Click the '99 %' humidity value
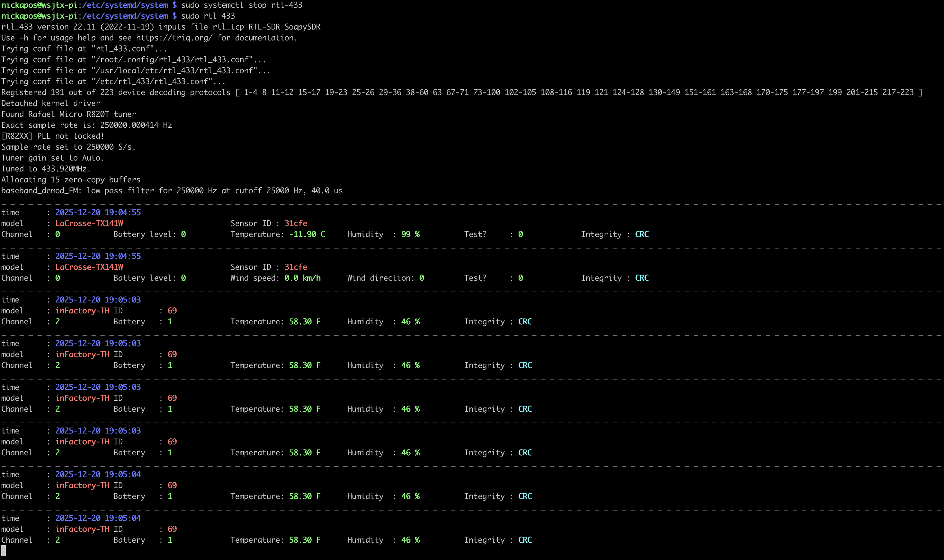Screen dimensions: 944x560 [x=410, y=234]
